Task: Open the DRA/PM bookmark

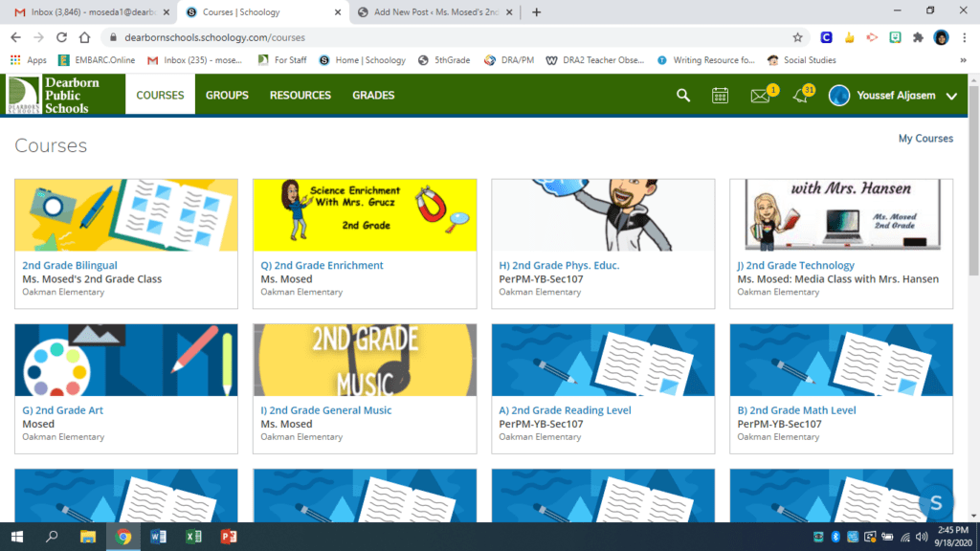Action: tap(509, 60)
